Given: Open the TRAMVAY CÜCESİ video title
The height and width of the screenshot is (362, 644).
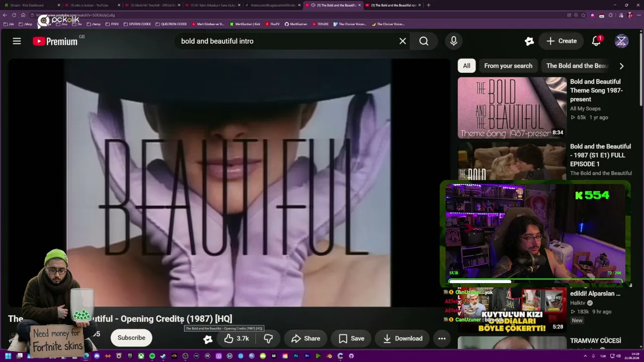Looking at the screenshot, I should 595,341.
